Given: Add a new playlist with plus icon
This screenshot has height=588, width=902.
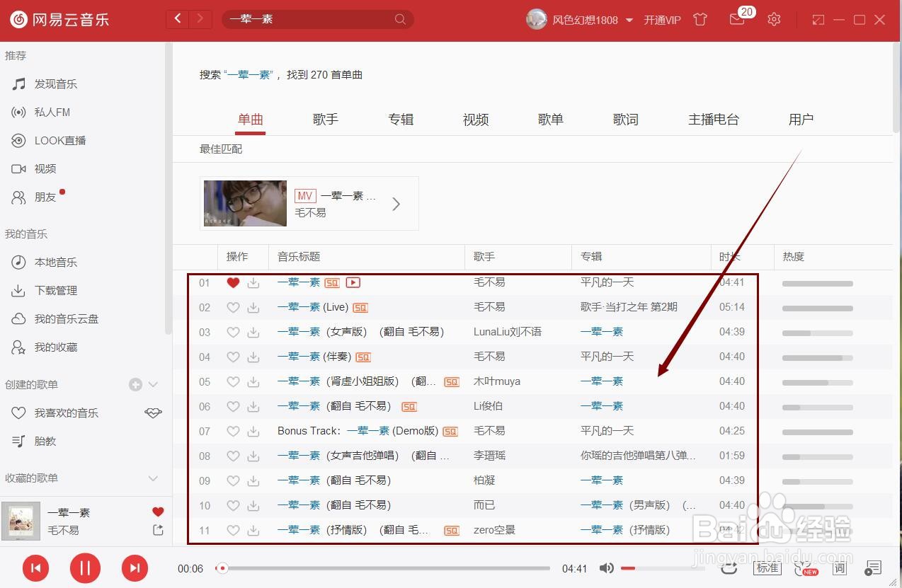Looking at the screenshot, I should [x=135, y=385].
